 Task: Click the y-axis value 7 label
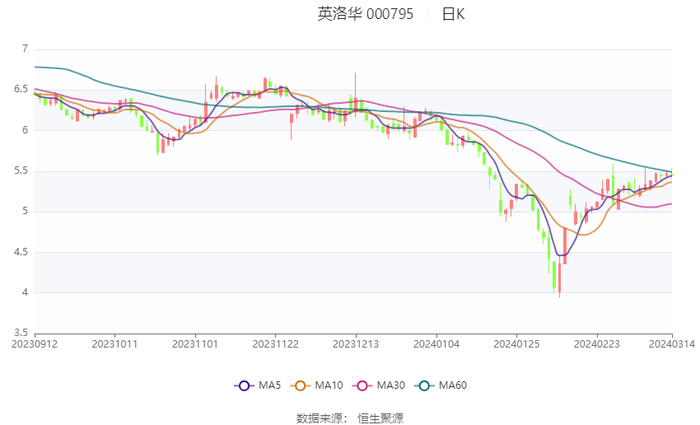point(25,49)
